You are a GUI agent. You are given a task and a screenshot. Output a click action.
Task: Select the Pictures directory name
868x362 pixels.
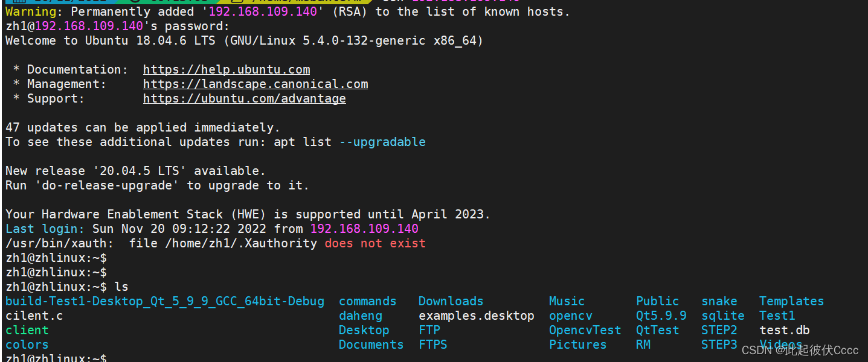tap(578, 345)
